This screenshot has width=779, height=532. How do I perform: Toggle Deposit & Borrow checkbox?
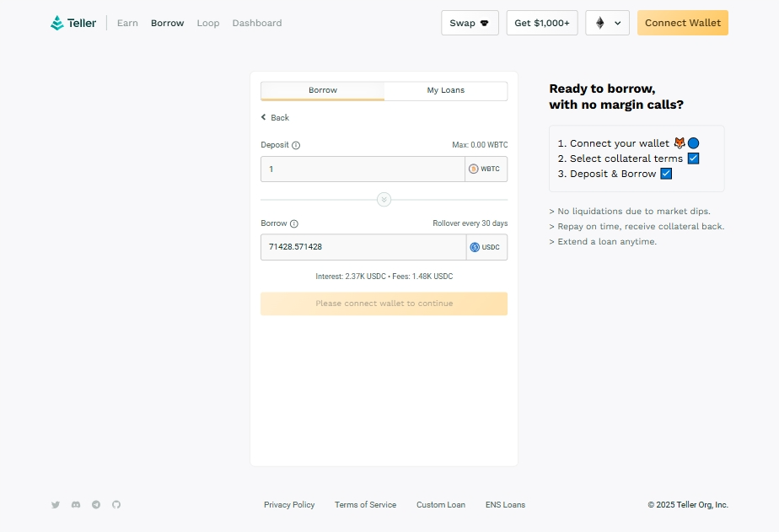point(666,174)
